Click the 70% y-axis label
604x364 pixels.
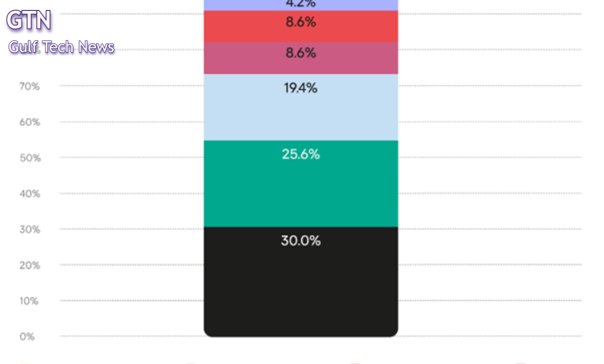pos(29,87)
